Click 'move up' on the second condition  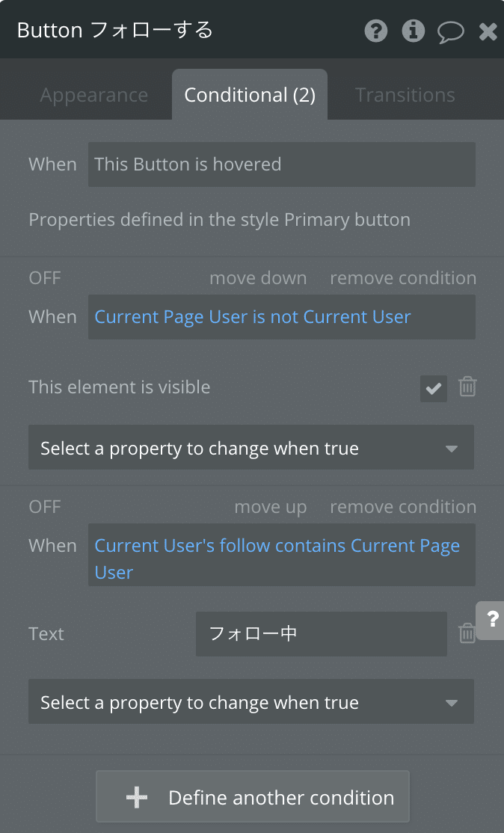point(271,507)
